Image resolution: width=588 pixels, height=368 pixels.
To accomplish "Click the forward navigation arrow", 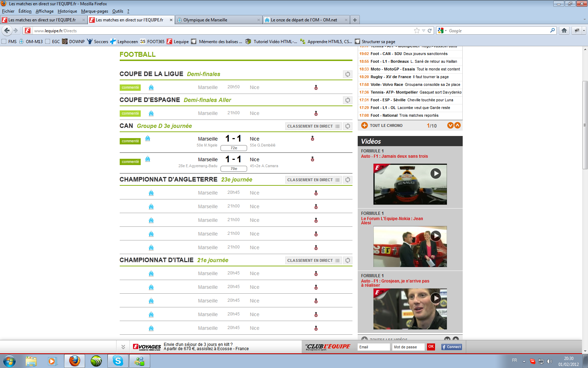I will point(16,30).
